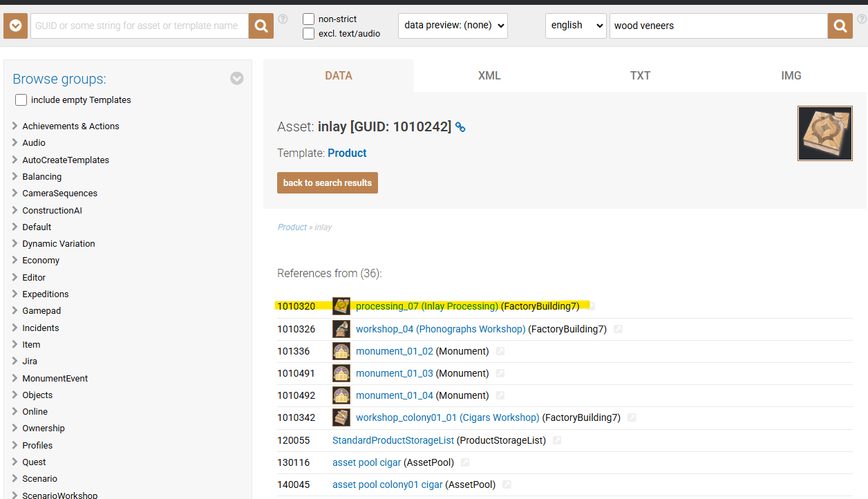Check include empty Templates
The height and width of the screenshot is (499, 868).
tap(21, 100)
